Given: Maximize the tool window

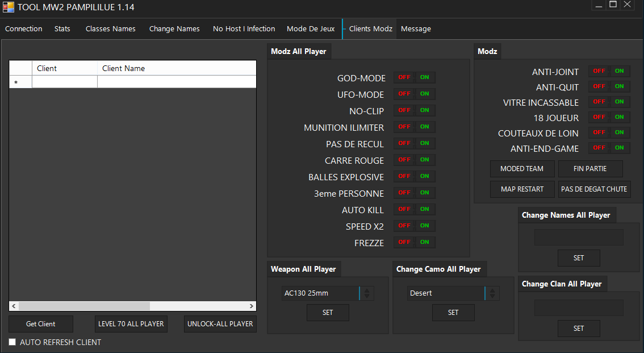Looking at the screenshot, I should [x=613, y=5].
